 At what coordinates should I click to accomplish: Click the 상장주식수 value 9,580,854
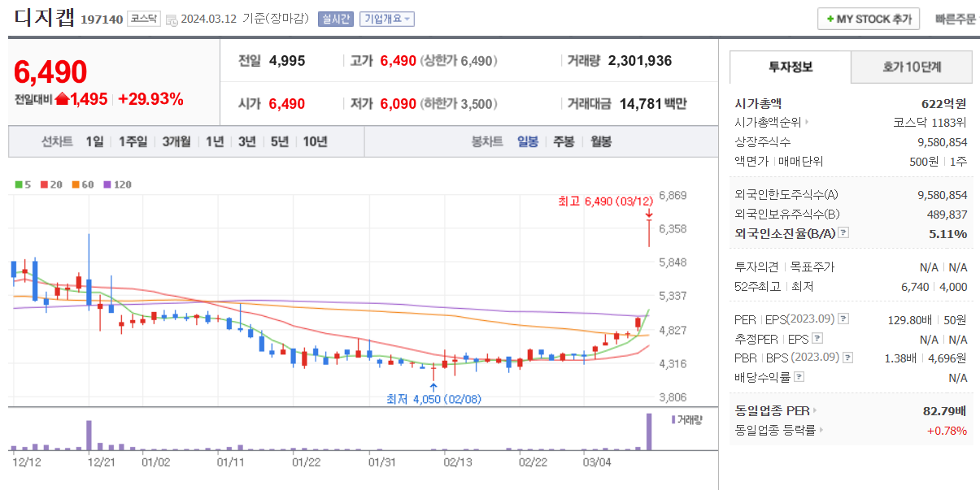point(942,142)
